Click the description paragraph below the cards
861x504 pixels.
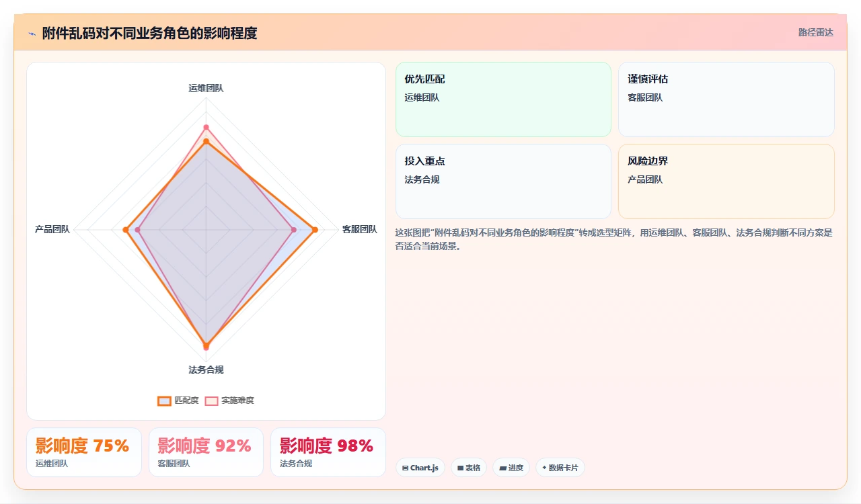tap(614, 239)
